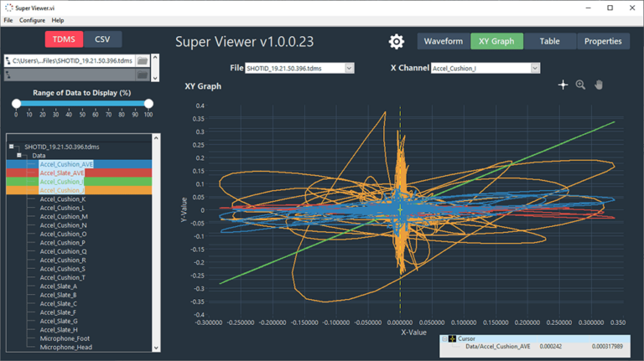Select the pan hand tool
This screenshot has width=644, height=361.
(x=599, y=85)
